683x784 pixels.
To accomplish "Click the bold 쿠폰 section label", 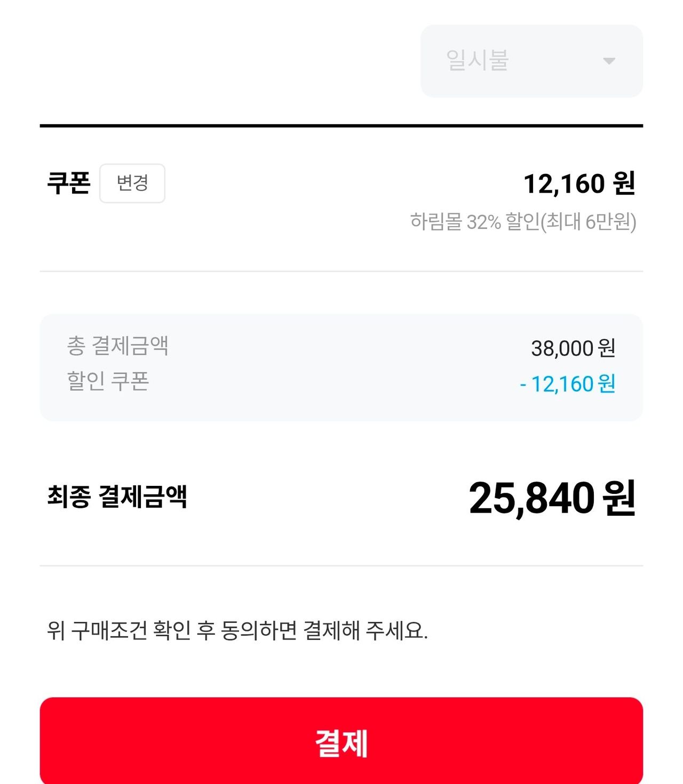I will tap(69, 183).
